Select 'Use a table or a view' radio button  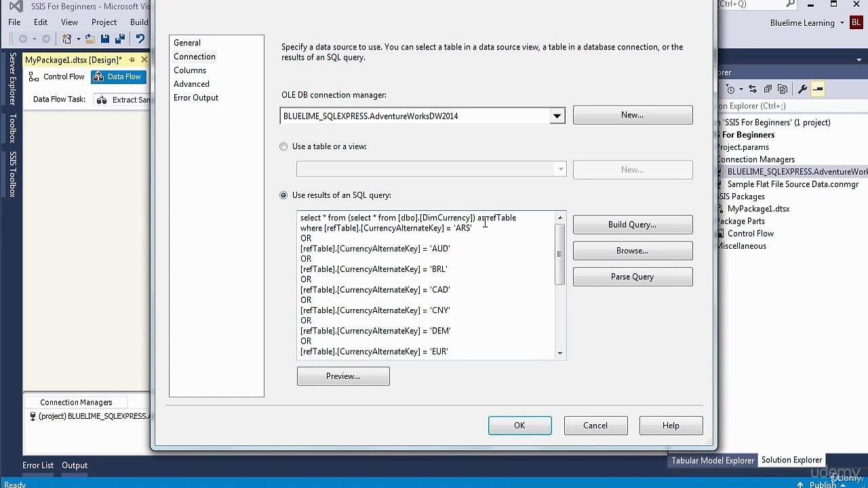283,146
